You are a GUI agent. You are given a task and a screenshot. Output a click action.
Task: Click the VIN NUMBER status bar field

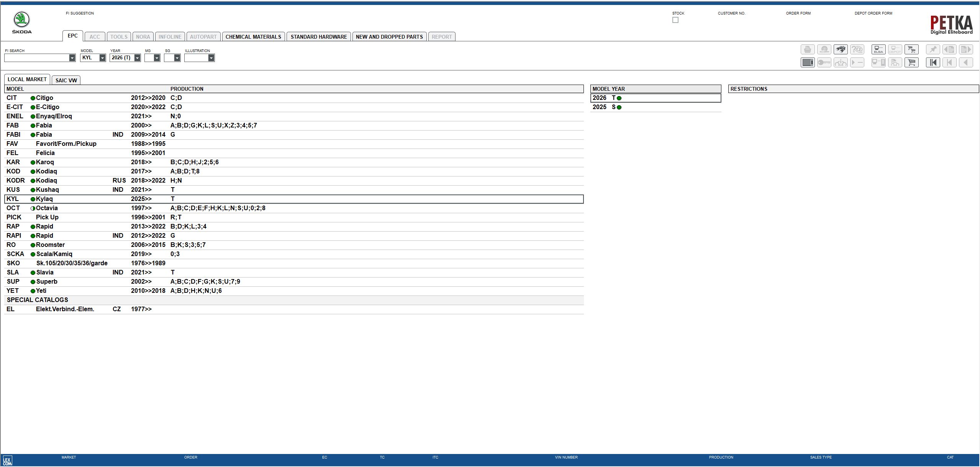[566, 457]
